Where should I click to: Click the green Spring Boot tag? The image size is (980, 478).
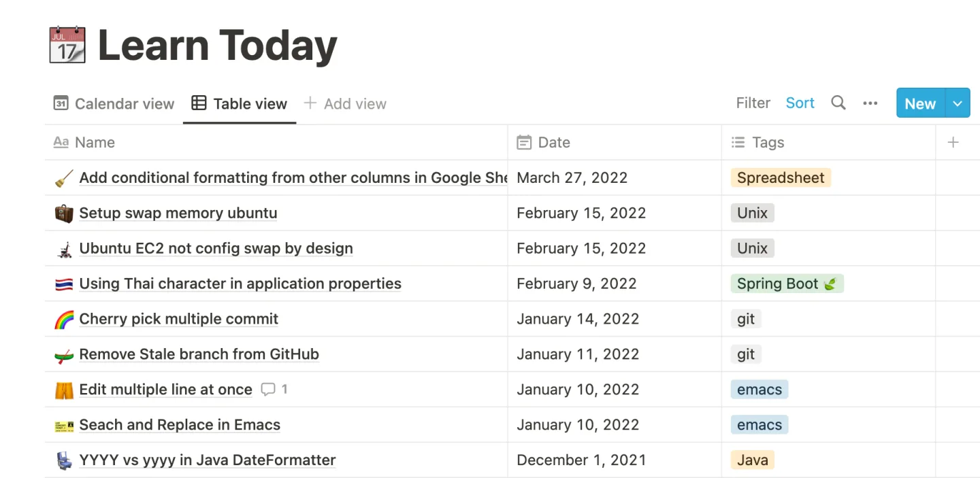tap(787, 284)
